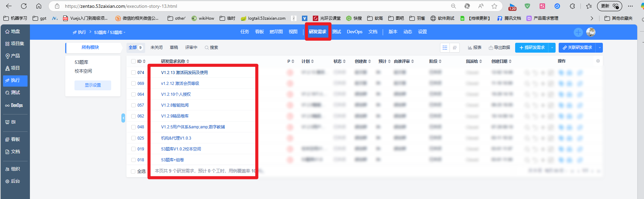Switch to grouped view icon
Screen dimensions: 644x199
[x=455, y=48]
